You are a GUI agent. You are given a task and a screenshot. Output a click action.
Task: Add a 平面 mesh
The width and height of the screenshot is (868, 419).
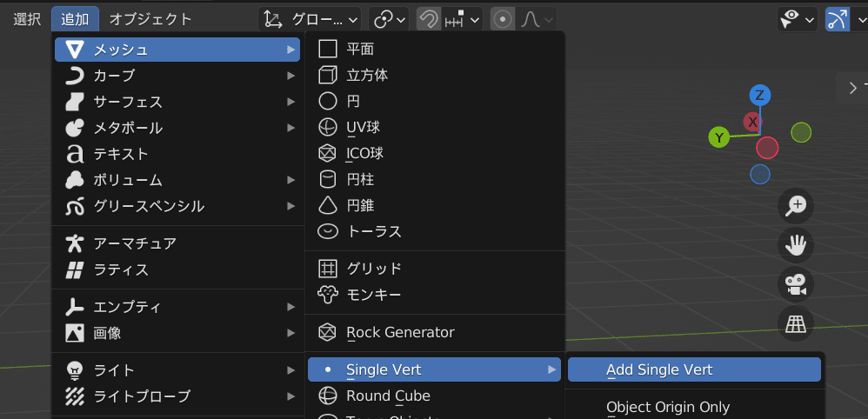(435, 50)
